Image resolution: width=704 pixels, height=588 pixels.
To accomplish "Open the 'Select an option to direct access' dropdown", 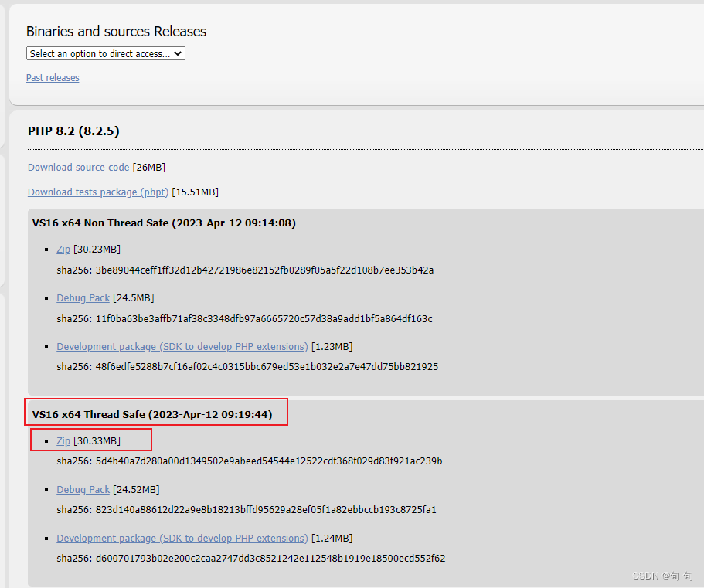I will (x=106, y=54).
